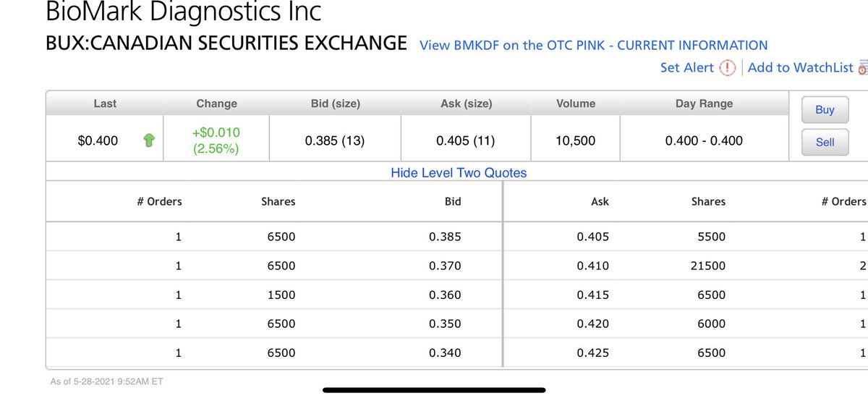Viewport: 868px width, 401px height.
Task: Click the BioMark Diagnostics Inc title
Action: tap(184, 12)
